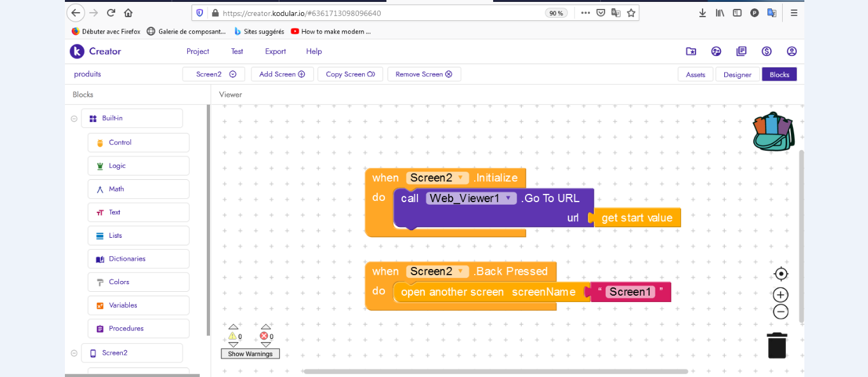This screenshot has height=377, width=868.
Task: Open the Assets panel
Action: pyautogui.click(x=696, y=74)
